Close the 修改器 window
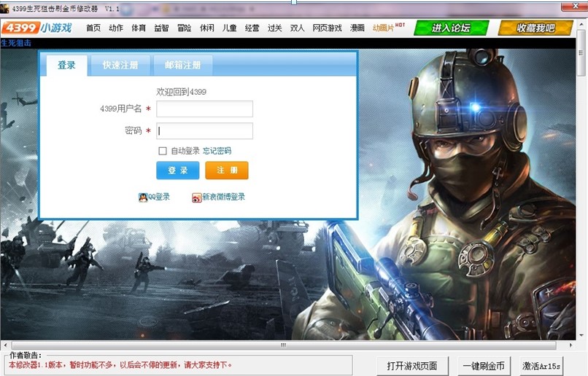The image size is (588, 376). (574, 7)
